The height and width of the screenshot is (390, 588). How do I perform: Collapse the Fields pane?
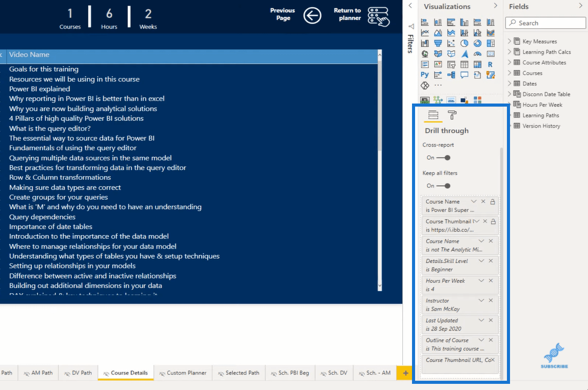(580, 6)
